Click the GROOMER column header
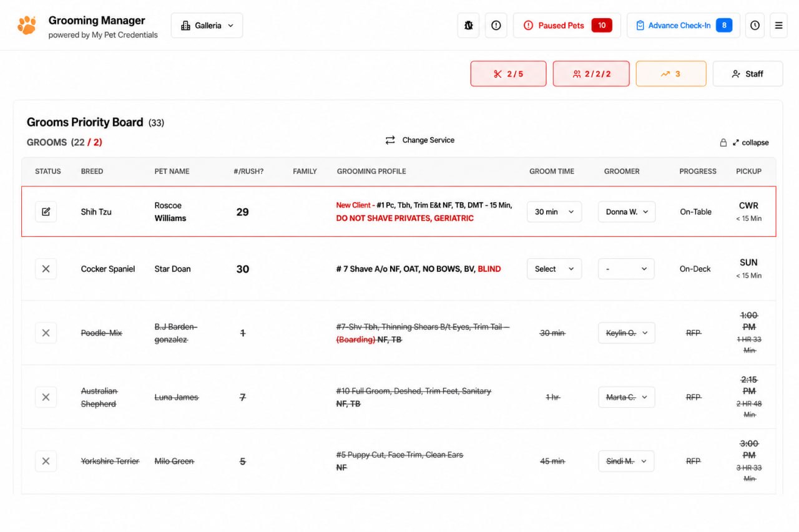The height and width of the screenshot is (532, 799). [622, 172]
